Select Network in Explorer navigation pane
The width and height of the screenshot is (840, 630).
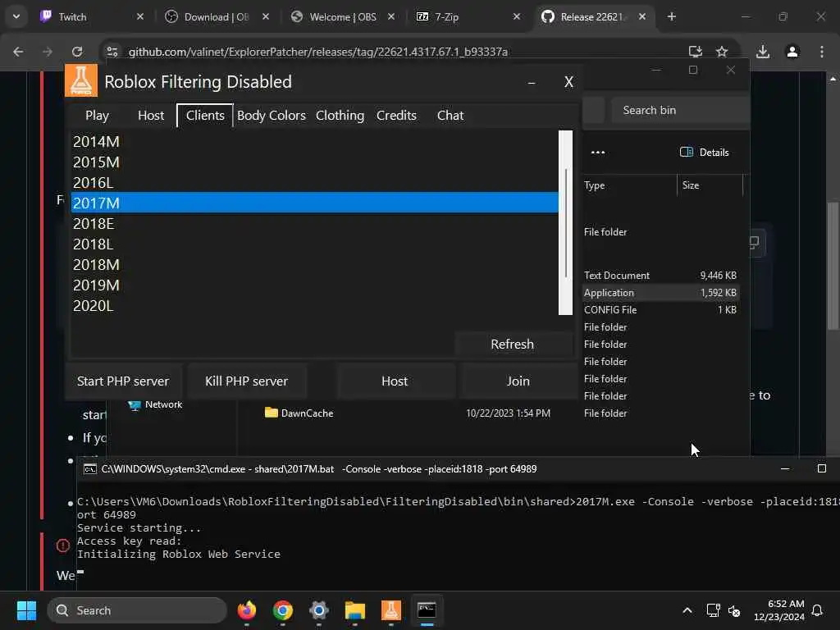click(155, 404)
